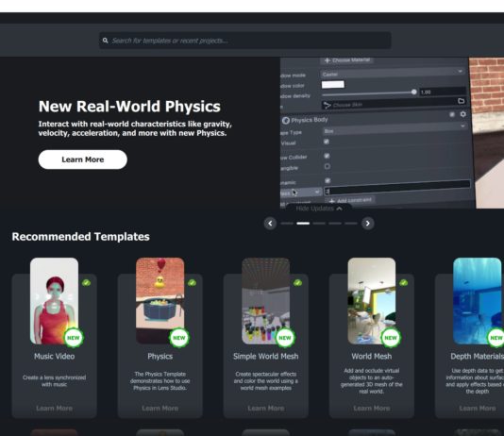This screenshot has width=504, height=436.
Task: Click NEW badge on Physics card
Action: [x=179, y=338]
